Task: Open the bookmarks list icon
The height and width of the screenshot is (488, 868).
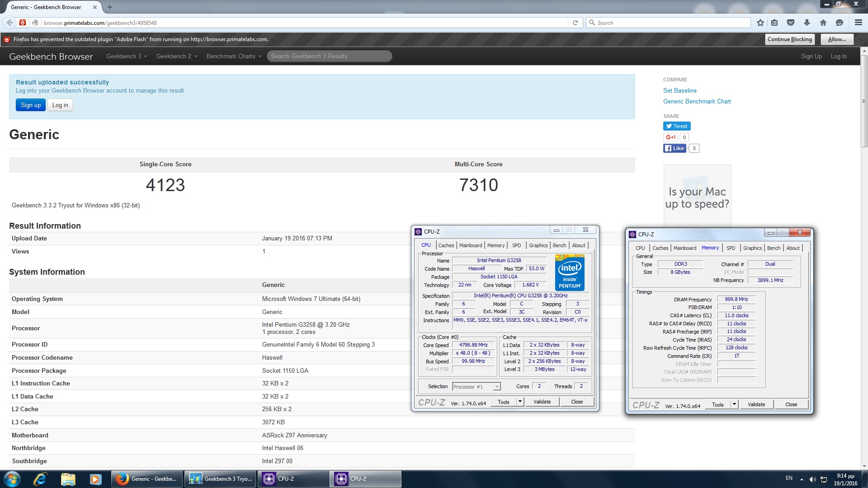Action: pyautogui.click(x=774, y=23)
